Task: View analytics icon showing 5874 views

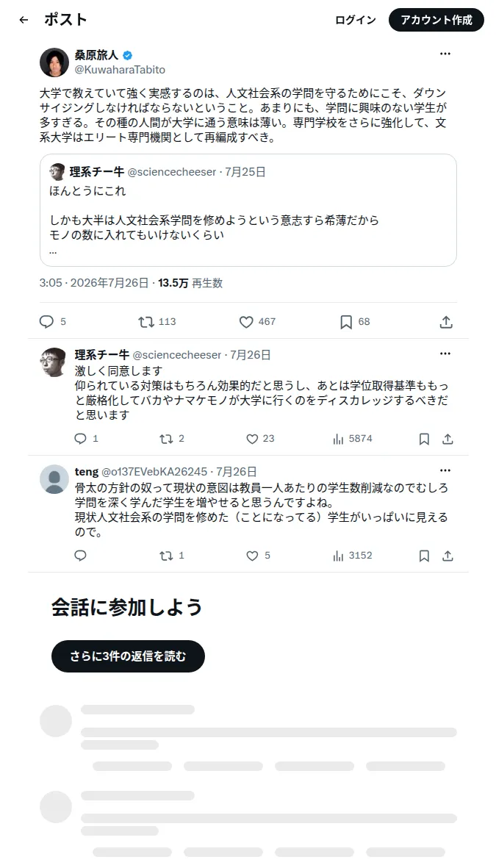Action: [338, 439]
